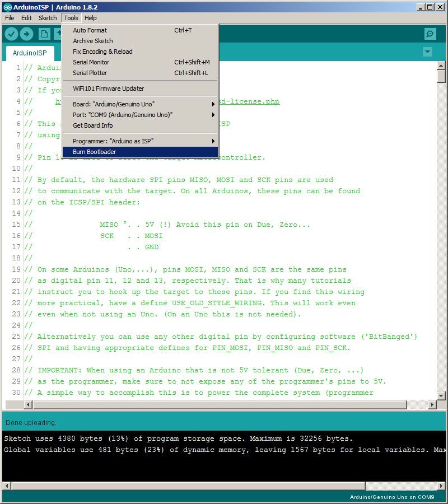448x504 pixels.
Task: Click the Arduino logo in title bar
Action: (x=7, y=7)
